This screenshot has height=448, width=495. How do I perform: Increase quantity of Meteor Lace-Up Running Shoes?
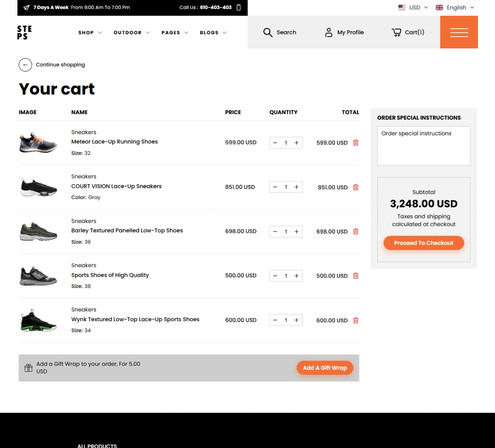(297, 143)
